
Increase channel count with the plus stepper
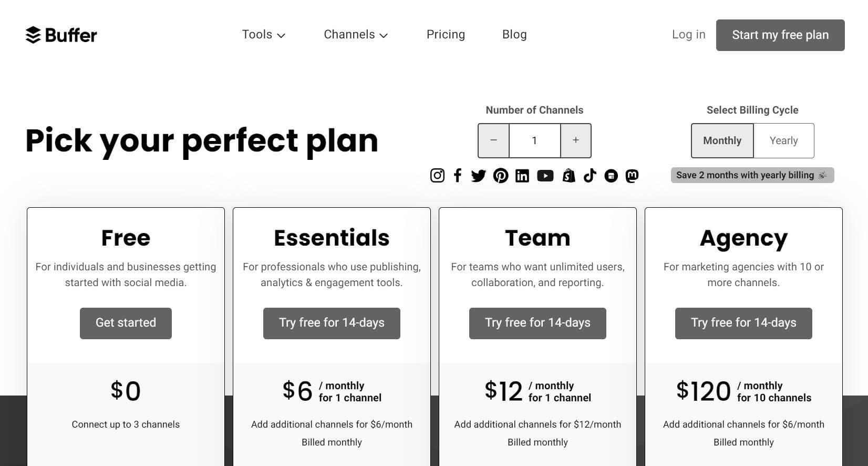(x=575, y=140)
